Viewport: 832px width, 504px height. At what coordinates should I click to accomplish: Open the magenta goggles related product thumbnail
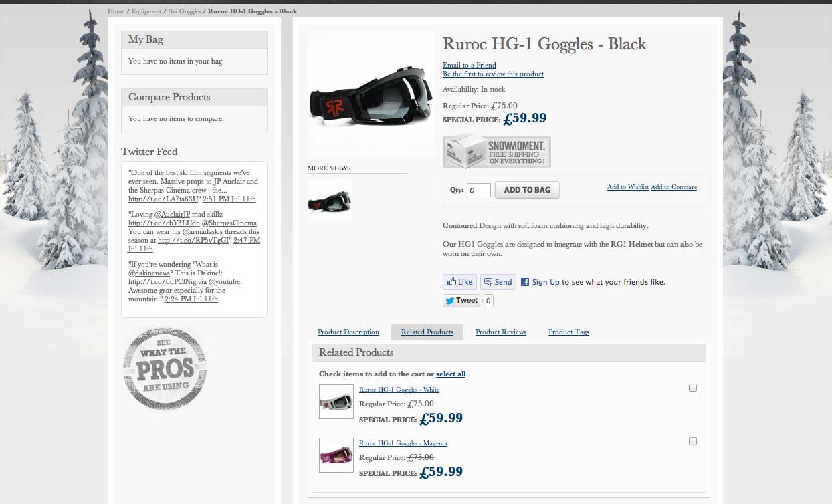tap(336, 455)
